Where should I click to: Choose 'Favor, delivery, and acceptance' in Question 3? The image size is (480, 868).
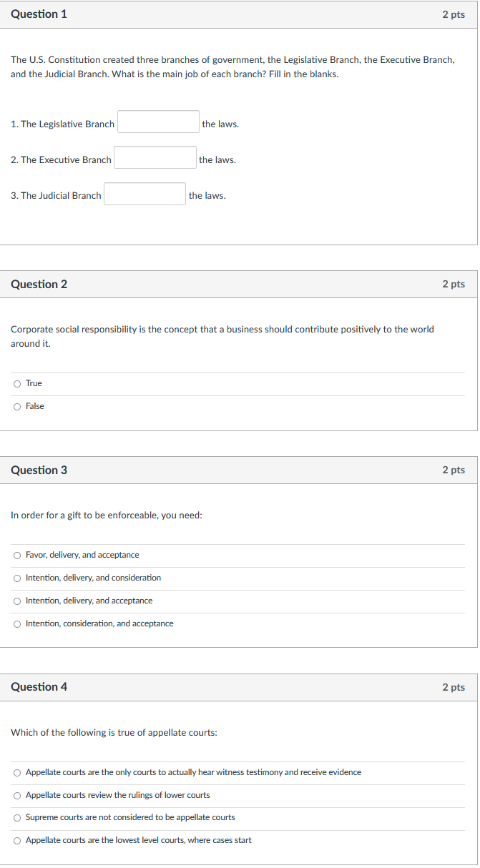(x=16, y=555)
